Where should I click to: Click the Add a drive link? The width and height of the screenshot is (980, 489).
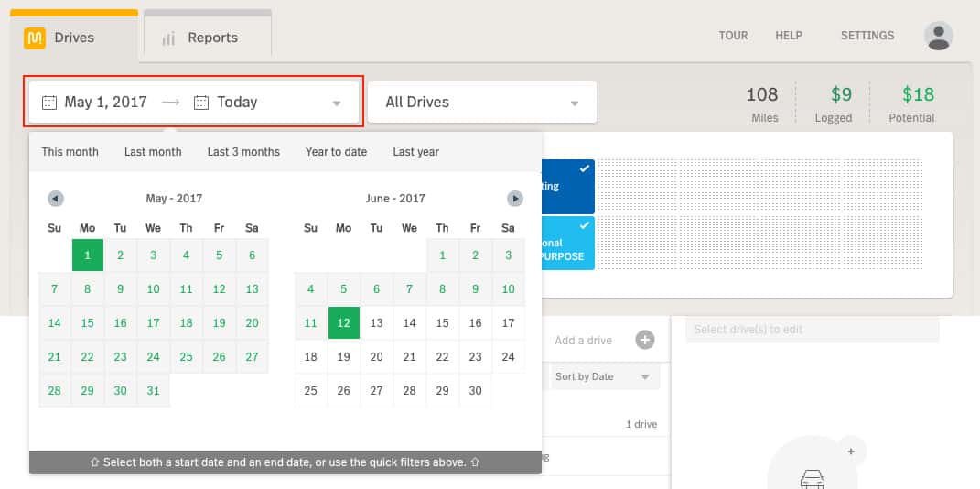click(583, 341)
